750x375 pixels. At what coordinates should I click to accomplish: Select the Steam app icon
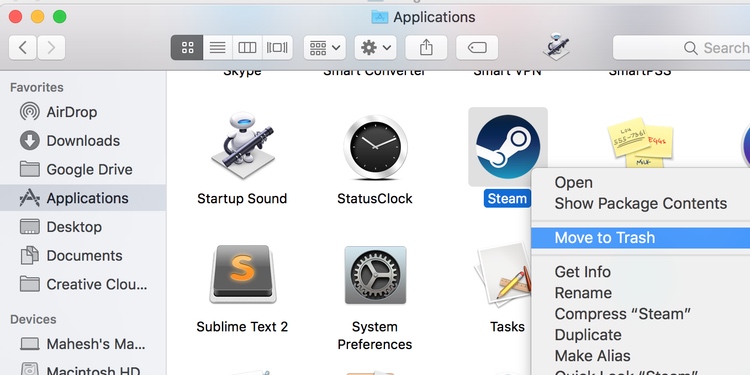coord(508,147)
